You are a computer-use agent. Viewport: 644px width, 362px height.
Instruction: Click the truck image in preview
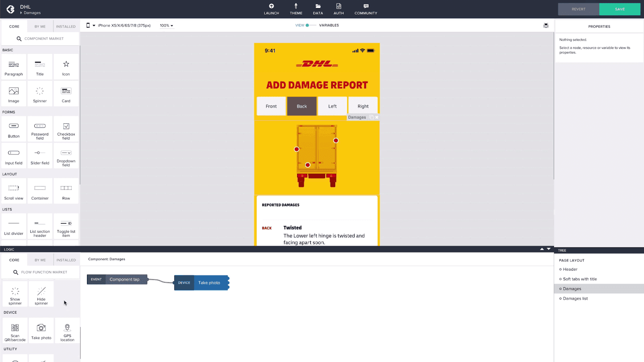[317, 156]
